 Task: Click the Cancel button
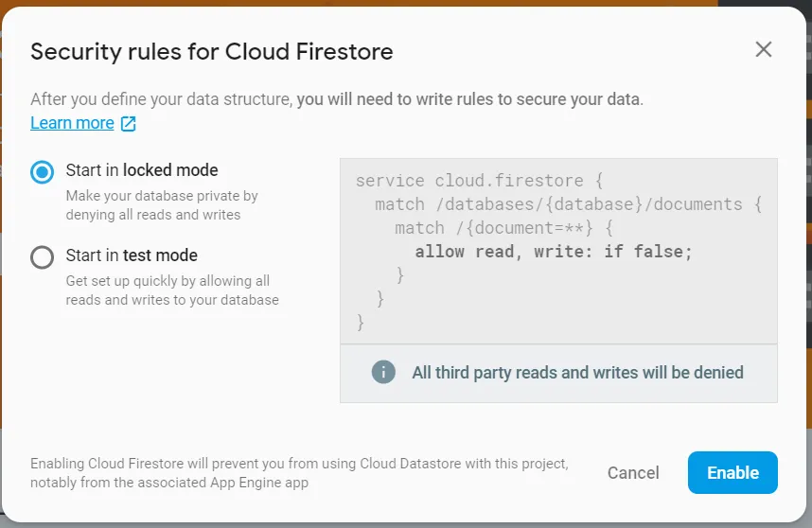[x=633, y=472]
